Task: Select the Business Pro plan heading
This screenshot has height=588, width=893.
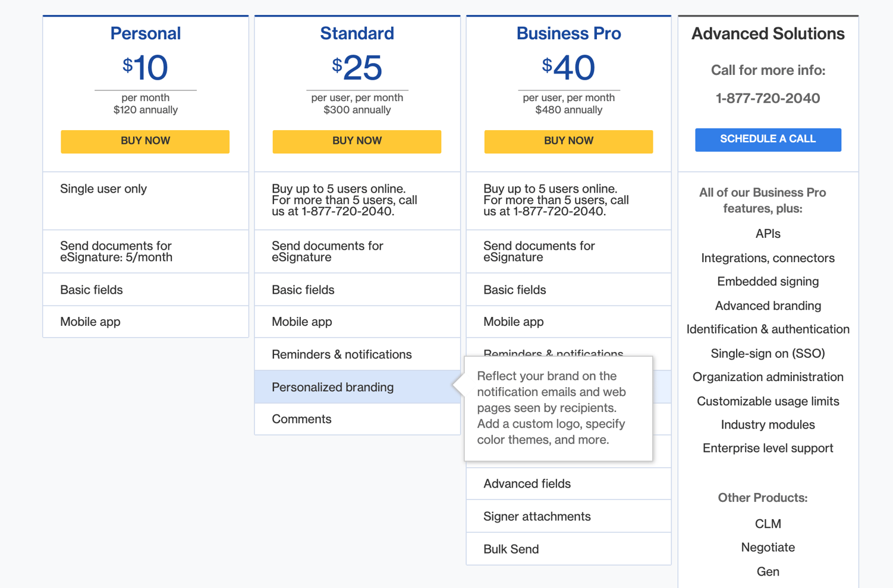Action: (x=568, y=34)
